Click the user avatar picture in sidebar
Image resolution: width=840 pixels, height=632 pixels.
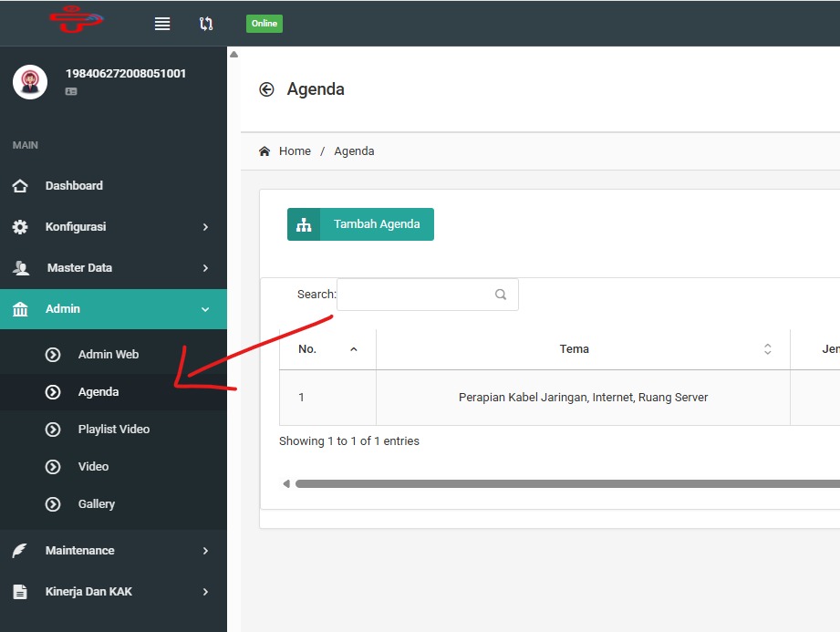pyautogui.click(x=30, y=82)
